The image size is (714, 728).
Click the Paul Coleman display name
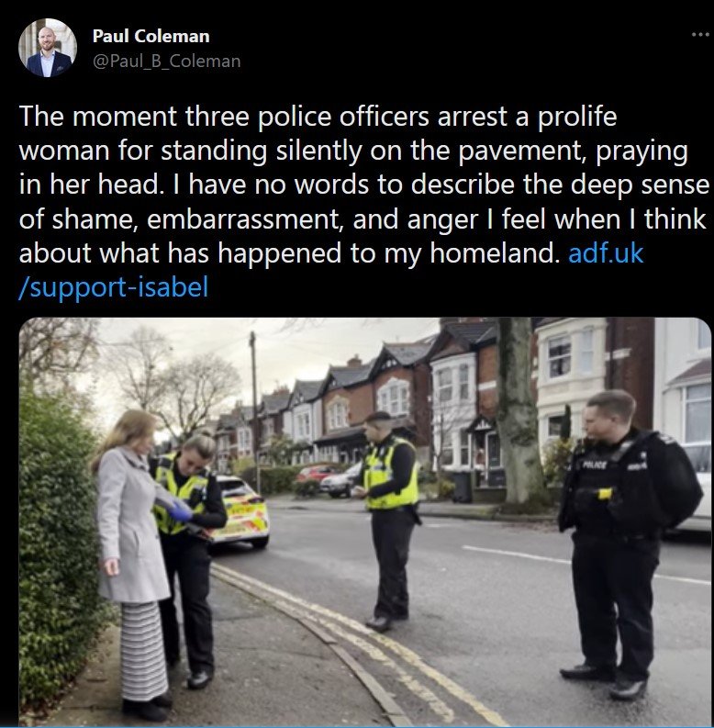point(151,36)
